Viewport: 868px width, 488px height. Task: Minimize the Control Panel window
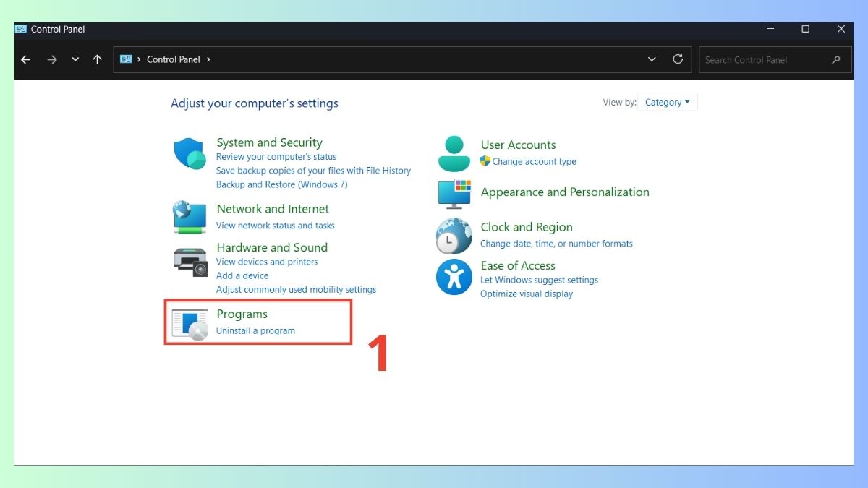coord(770,29)
